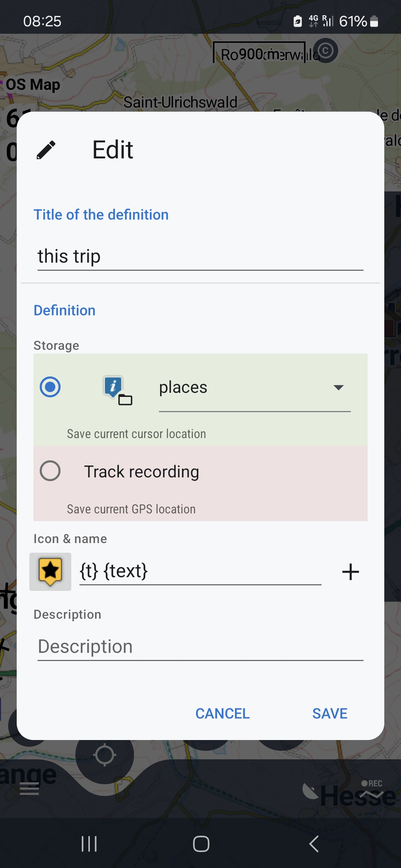This screenshot has width=401, height=868.
Task: Tap the Description input field
Action: click(x=200, y=647)
